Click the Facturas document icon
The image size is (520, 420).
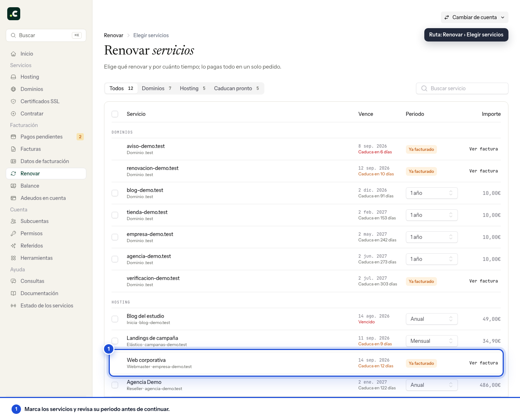[x=13, y=149]
